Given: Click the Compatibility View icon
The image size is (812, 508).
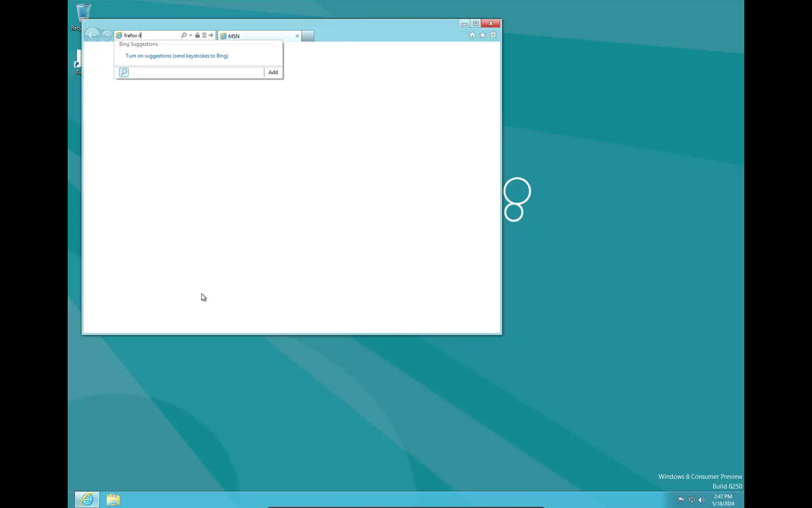Looking at the screenshot, I should click(x=204, y=36).
